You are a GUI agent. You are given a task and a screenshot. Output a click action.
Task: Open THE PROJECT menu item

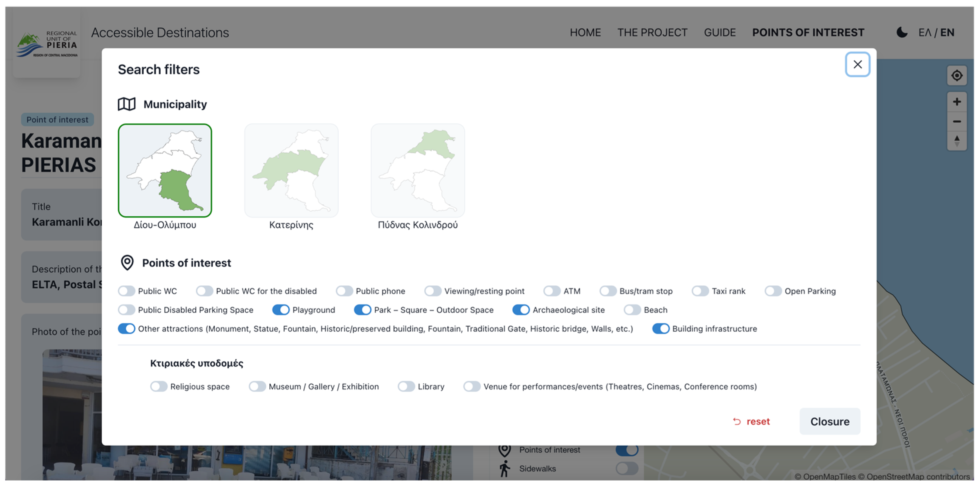(652, 32)
